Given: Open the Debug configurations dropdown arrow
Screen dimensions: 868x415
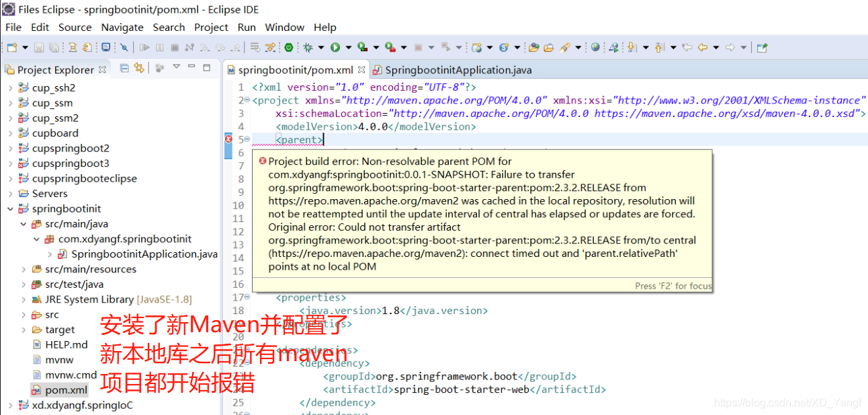Looking at the screenshot, I should 321,48.
